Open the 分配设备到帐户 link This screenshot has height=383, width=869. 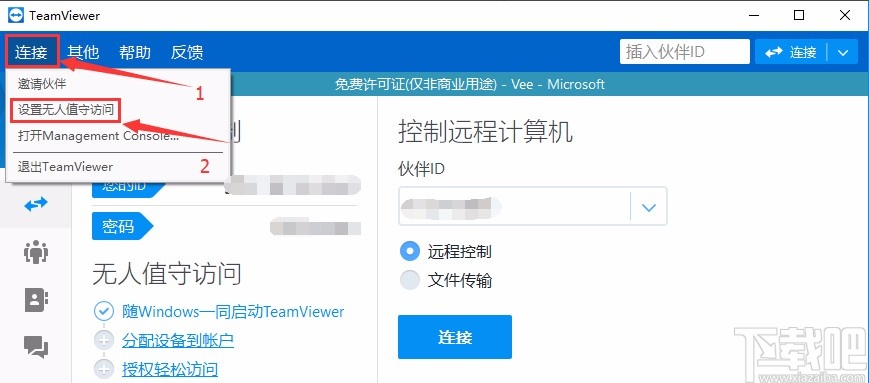[178, 340]
